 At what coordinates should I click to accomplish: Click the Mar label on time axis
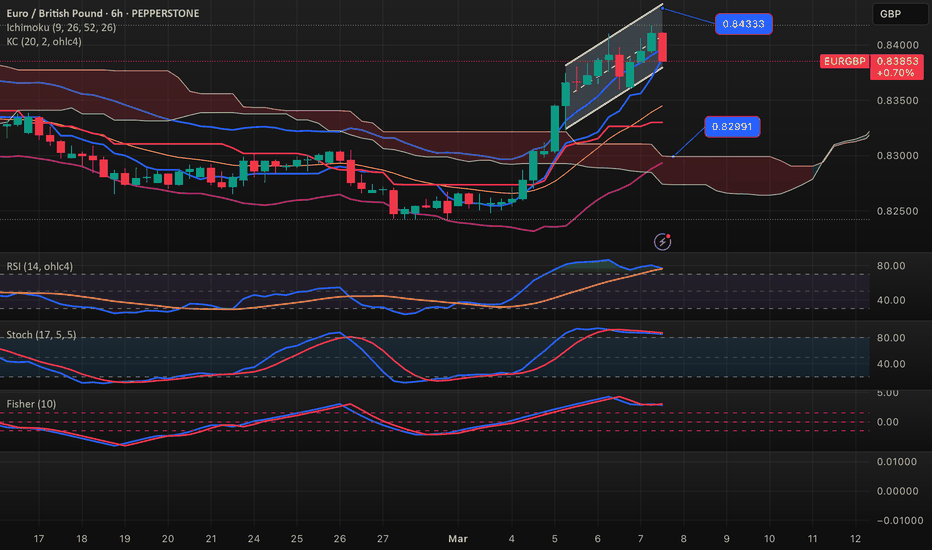(x=458, y=539)
